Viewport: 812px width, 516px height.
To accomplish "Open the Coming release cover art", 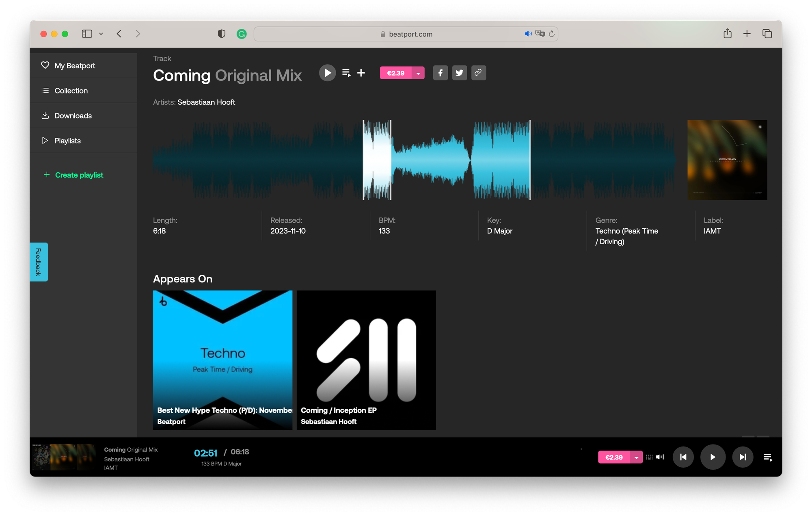I will [727, 160].
